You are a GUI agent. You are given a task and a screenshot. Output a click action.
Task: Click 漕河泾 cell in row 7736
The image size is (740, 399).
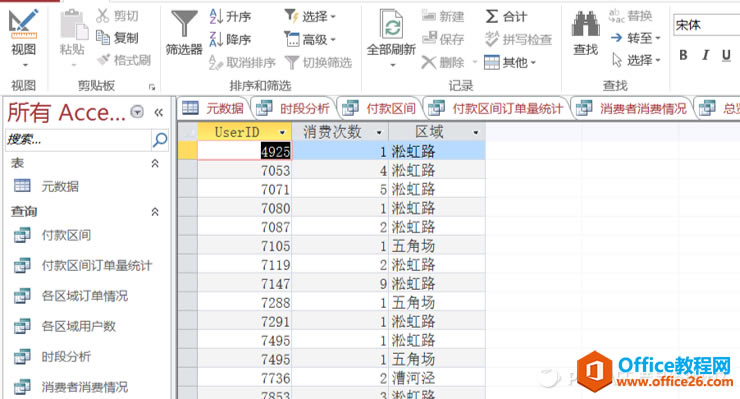pos(437,378)
